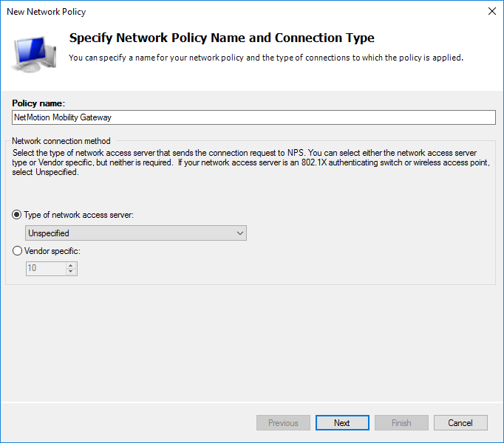This screenshot has height=443, width=504.
Task: Click the NPS connection request instruction paragraph
Action: [251, 162]
